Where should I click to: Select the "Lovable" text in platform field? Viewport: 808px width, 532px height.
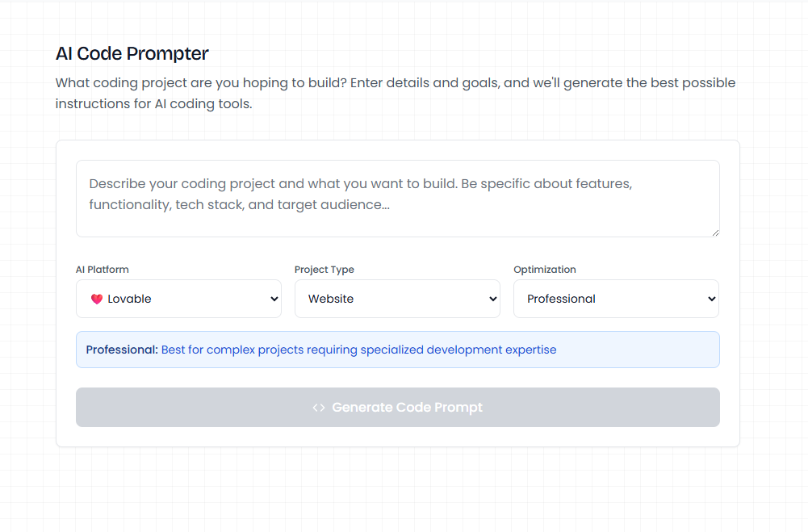[129, 299]
